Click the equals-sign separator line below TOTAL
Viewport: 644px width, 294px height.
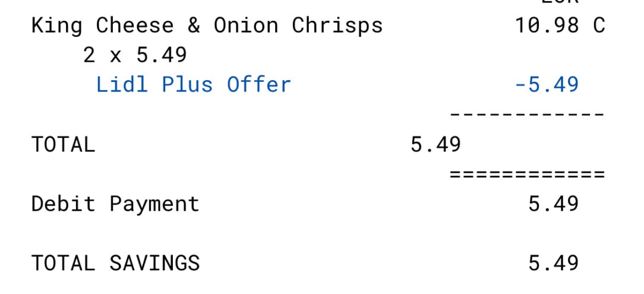pyautogui.click(x=527, y=174)
